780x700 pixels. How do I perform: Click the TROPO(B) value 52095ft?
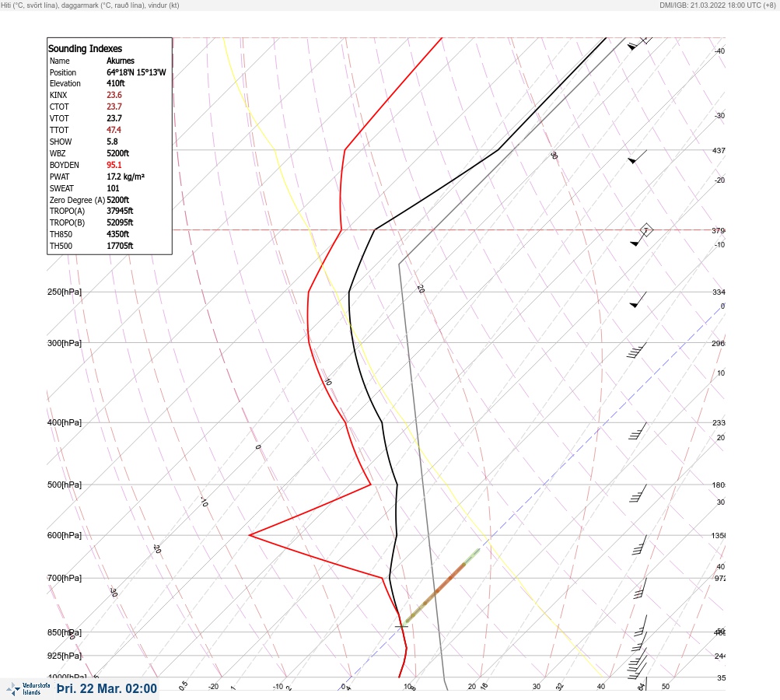pos(120,222)
